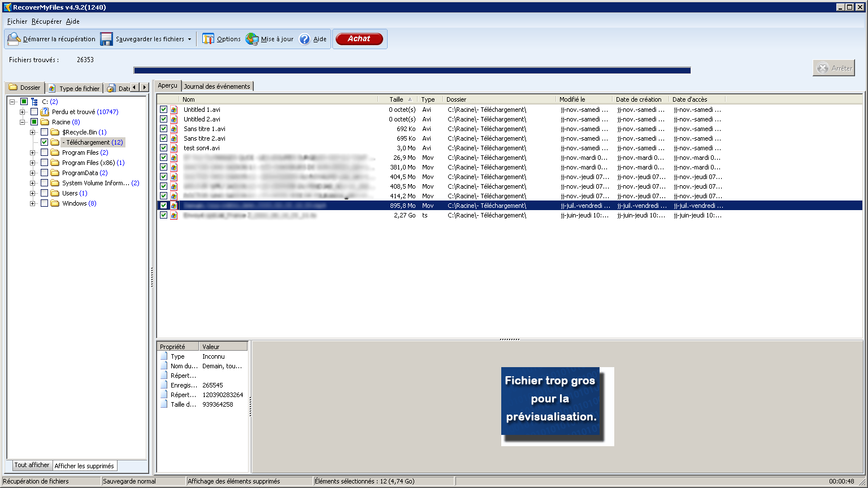Click the Type property page icon
This screenshot has height=488, width=868.
[164, 356]
